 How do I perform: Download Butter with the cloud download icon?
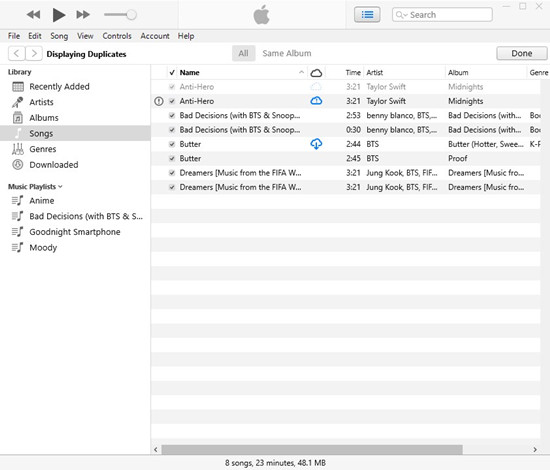[316, 144]
